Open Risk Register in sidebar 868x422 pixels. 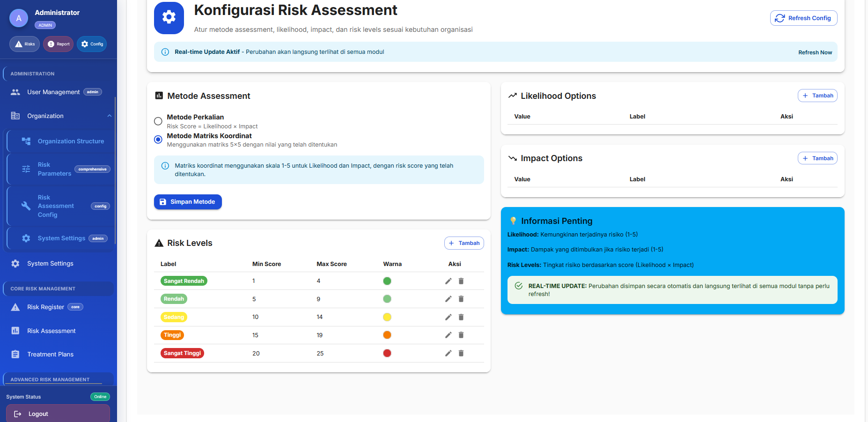click(x=45, y=307)
